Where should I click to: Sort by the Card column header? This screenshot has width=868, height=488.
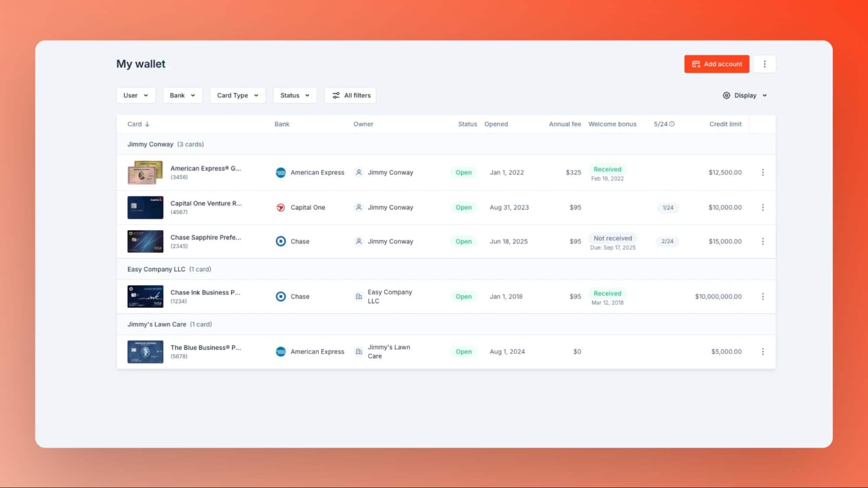[x=138, y=124]
